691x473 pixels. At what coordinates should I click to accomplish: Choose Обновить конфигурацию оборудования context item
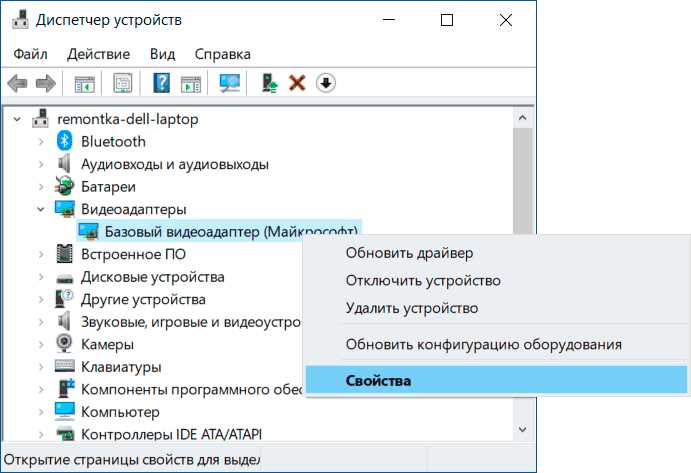pos(483,344)
